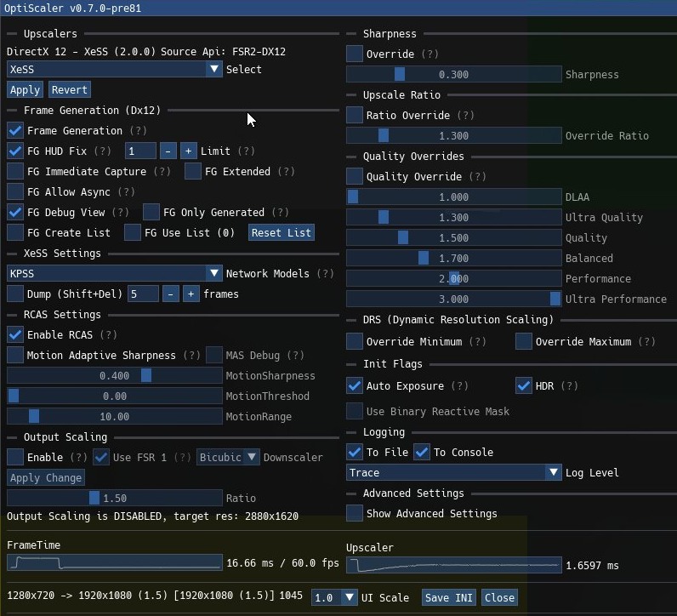Screen dimensions: 677x616
Task: Click the Save INI button
Action: tap(448, 597)
